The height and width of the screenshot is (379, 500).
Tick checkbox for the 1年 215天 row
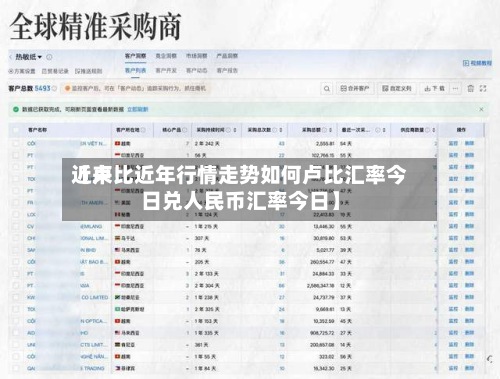[x=15, y=226]
